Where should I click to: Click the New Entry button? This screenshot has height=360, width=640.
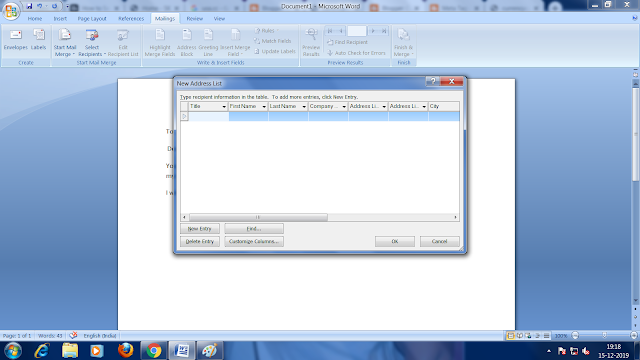pos(200,229)
